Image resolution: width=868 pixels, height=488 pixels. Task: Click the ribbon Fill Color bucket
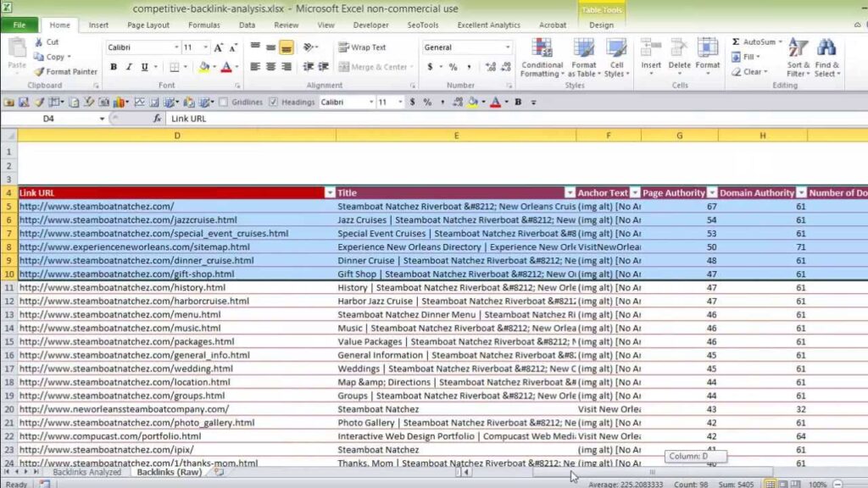(204, 67)
